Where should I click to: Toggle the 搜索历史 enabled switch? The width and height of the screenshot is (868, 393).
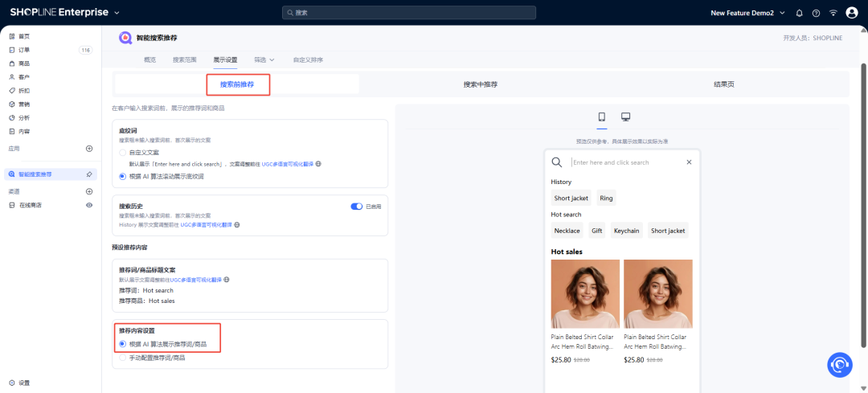357,207
